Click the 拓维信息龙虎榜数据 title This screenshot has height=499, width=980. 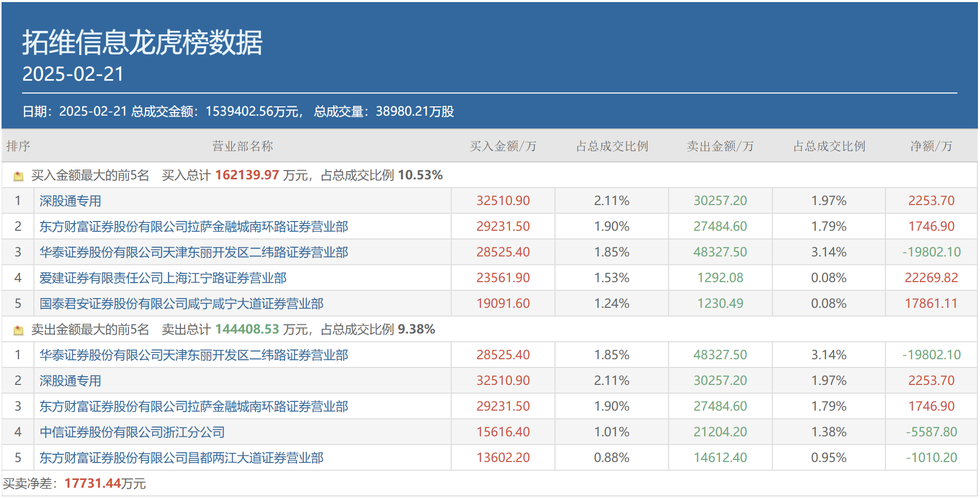point(142,42)
